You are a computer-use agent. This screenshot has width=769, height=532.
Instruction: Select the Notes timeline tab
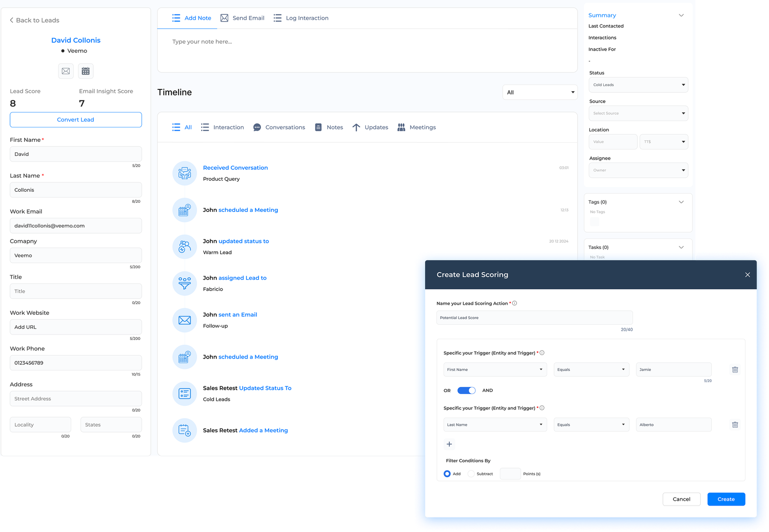[329, 127]
